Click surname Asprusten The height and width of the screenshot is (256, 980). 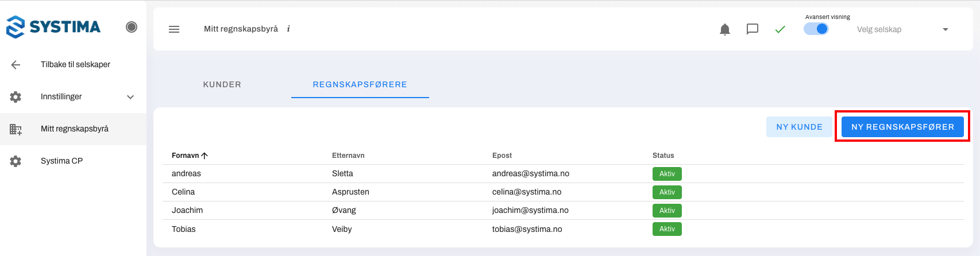pos(350,192)
